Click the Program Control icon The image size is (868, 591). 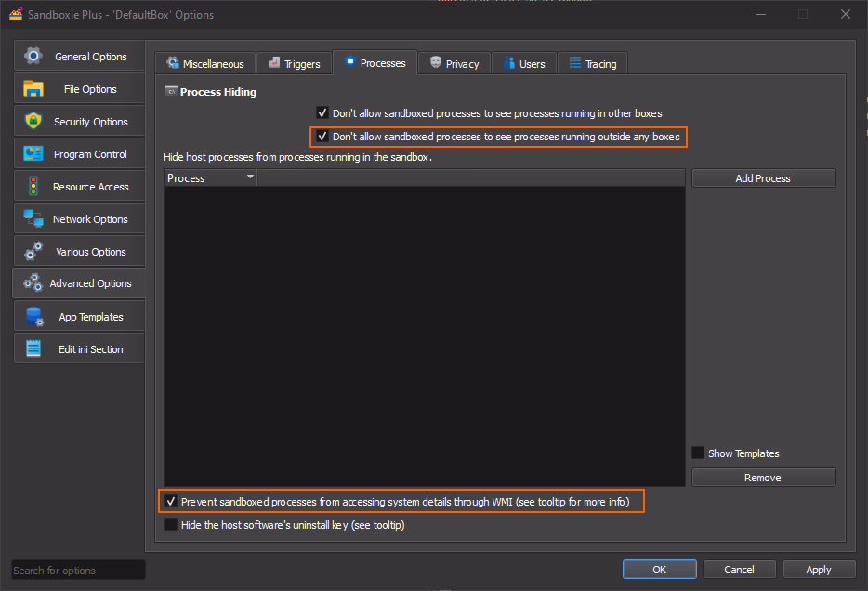pyautogui.click(x=33, y=154)
